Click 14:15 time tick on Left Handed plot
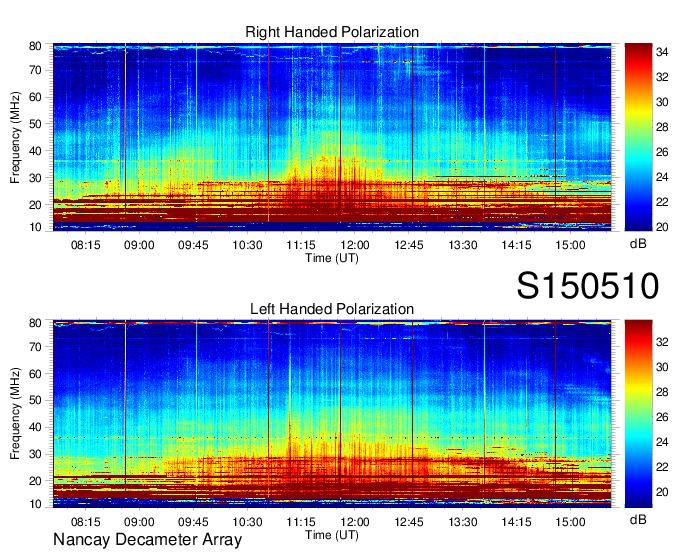Image resolution: width=680 pixels, height=552 pixels. pyautogui.click(x=517, y=522)
